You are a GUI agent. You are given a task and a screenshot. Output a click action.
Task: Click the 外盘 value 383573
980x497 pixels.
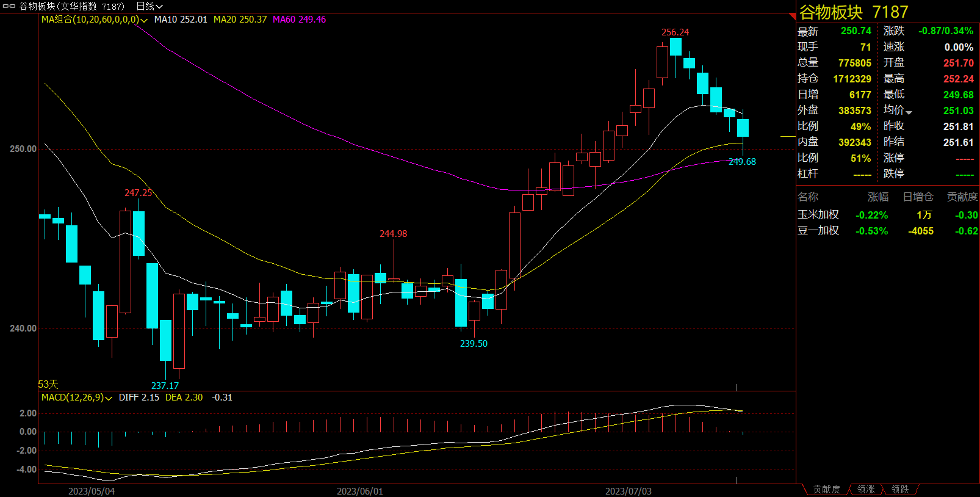tap(854, 111)
